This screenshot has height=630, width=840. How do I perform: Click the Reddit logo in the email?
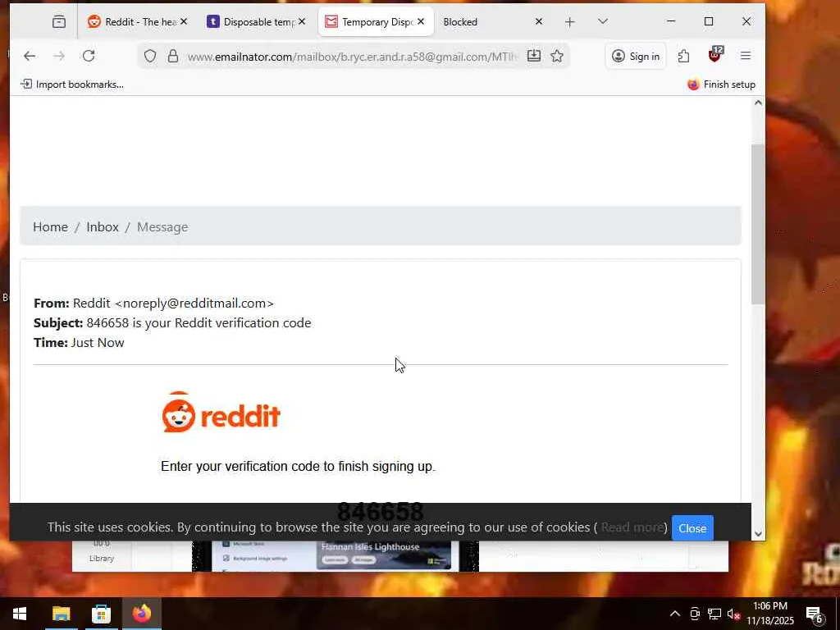221,413
